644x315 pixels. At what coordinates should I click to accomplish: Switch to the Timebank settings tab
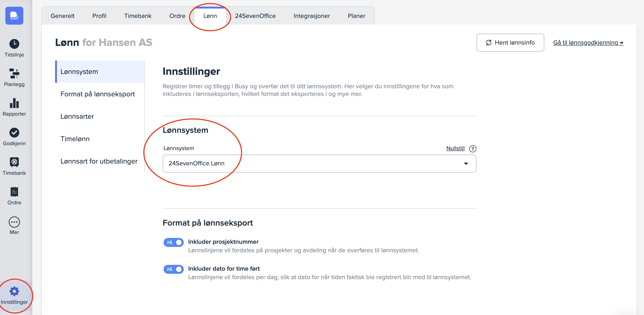click(x=138, y=16)
